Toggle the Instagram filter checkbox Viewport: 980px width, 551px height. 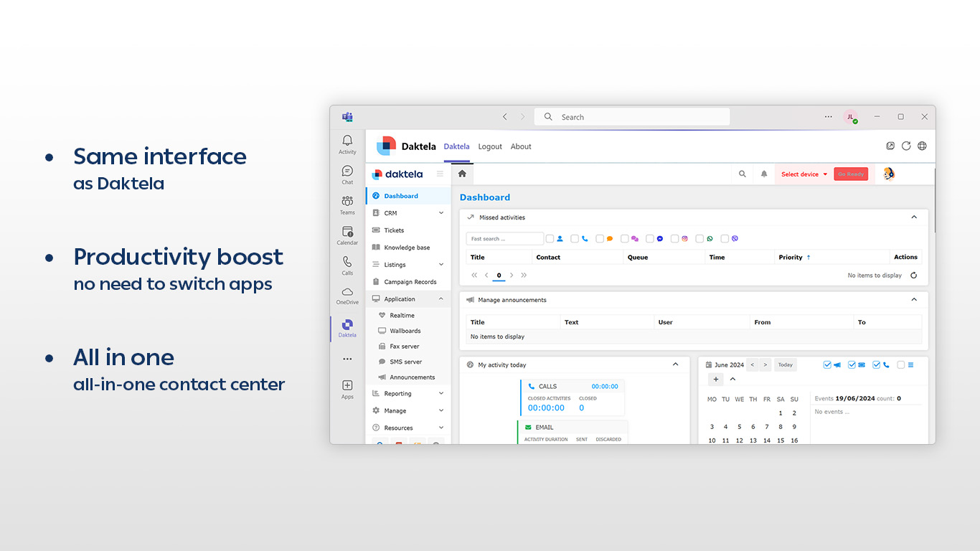674,239
